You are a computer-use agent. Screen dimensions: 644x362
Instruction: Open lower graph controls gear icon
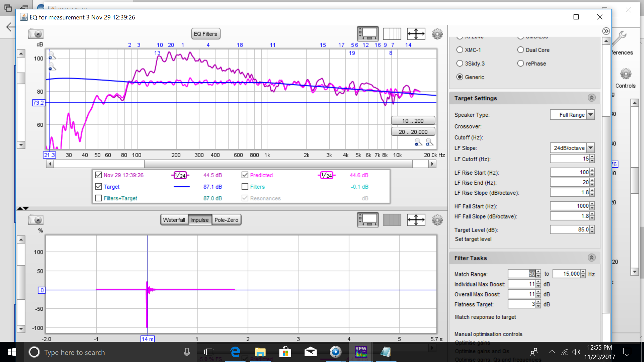437,220
